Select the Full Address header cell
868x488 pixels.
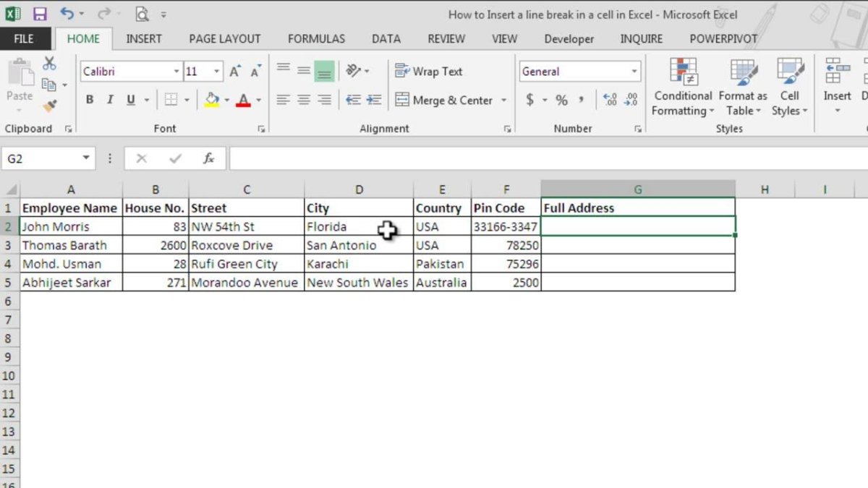[638, 207]
